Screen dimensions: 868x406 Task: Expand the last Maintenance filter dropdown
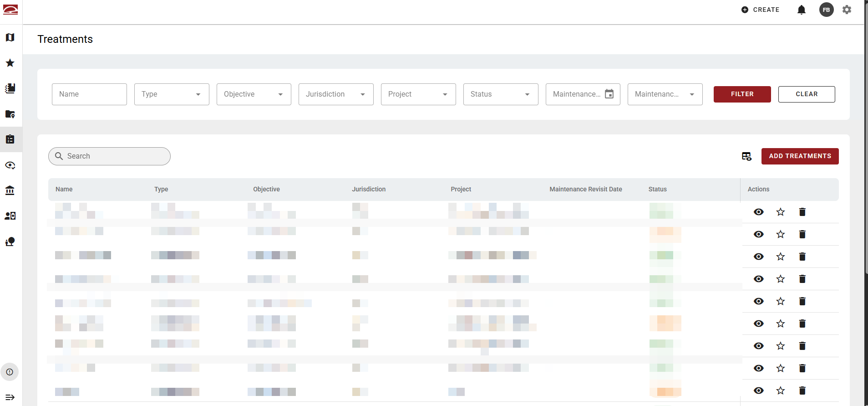coord(665,94)
